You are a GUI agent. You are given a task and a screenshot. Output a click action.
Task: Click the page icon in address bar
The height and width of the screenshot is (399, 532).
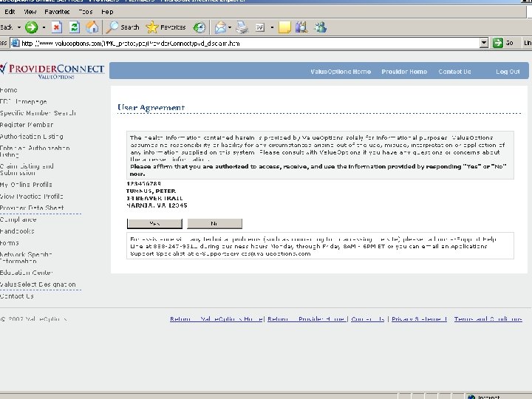click(x=16, y=43)
